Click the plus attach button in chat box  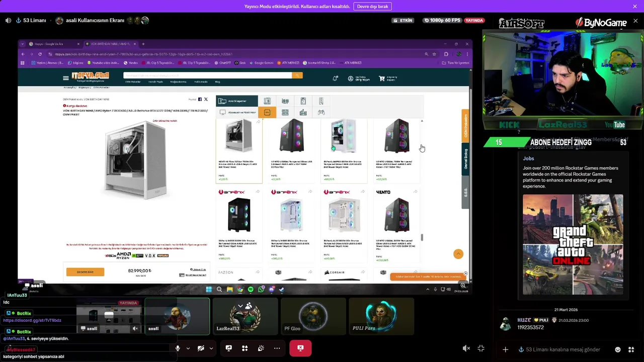point(505,349)
